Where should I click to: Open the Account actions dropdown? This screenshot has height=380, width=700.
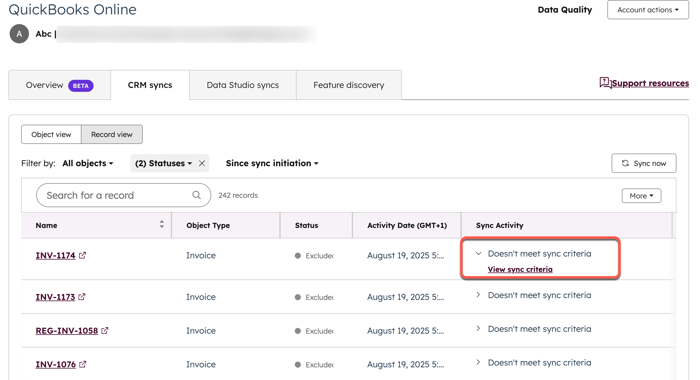[648, 10]
